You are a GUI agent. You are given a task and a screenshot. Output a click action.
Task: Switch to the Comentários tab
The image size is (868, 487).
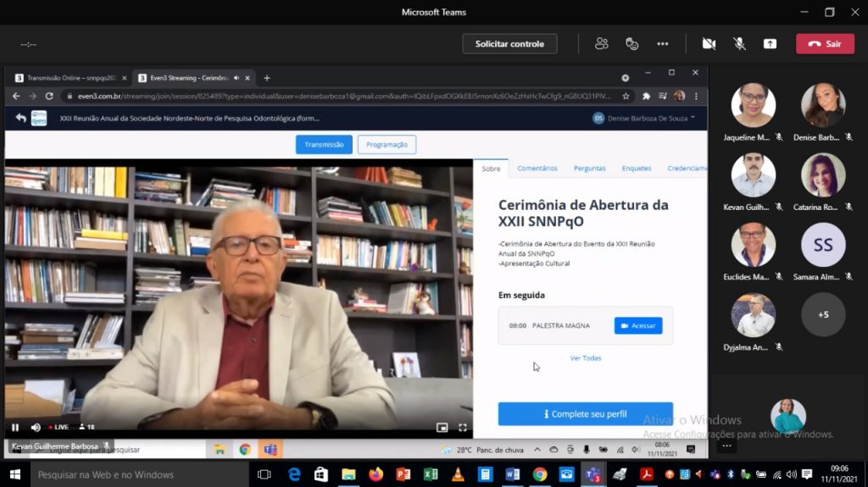point(537,169)
